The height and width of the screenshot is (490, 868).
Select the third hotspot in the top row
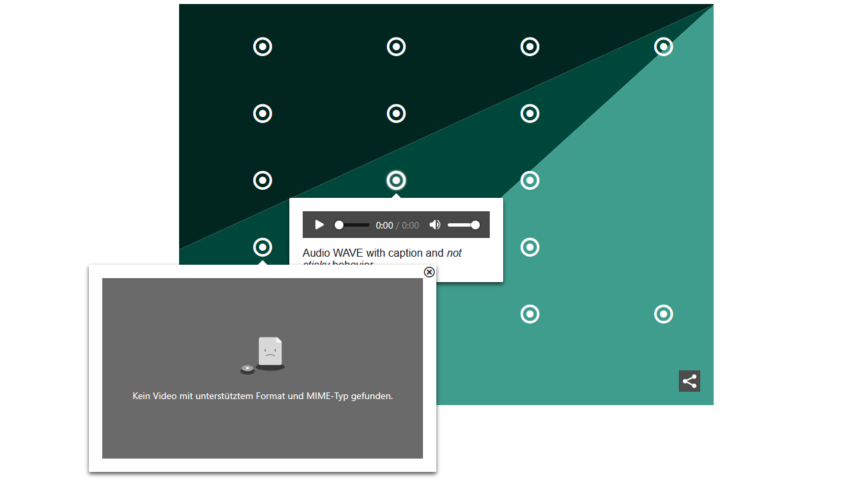(530, 47)
